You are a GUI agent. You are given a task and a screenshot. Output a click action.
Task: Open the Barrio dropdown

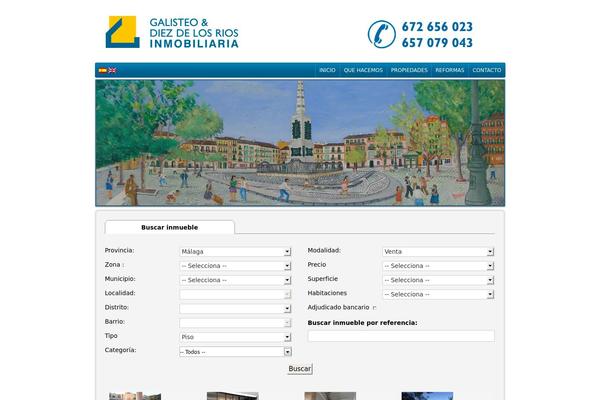235,323
